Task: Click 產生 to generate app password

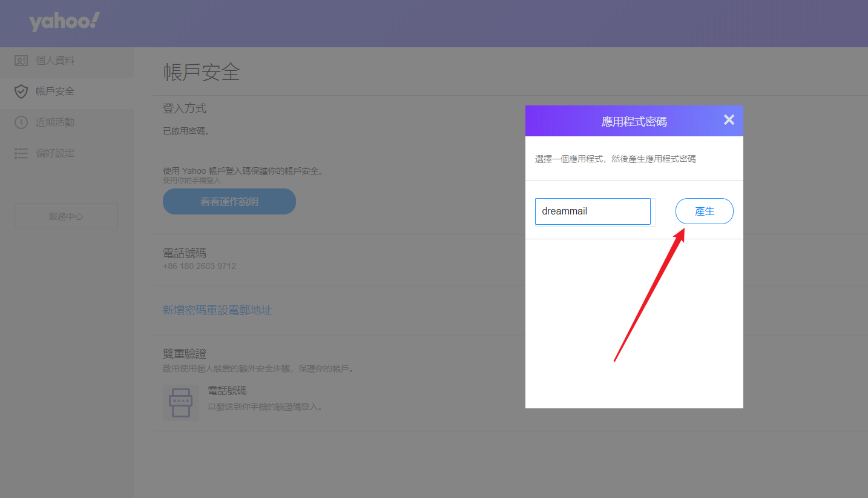Action: tap(705, 211)
